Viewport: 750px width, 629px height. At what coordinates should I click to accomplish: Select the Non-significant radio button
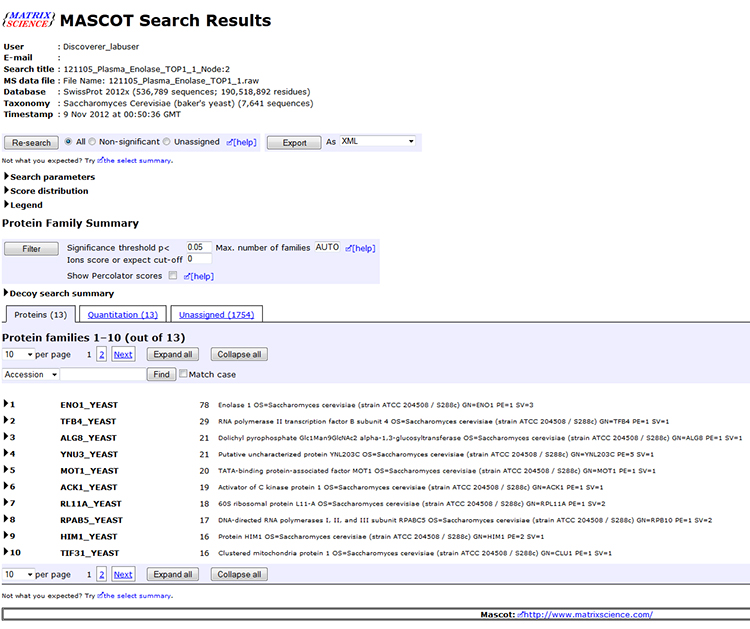(x=92, y=142)
